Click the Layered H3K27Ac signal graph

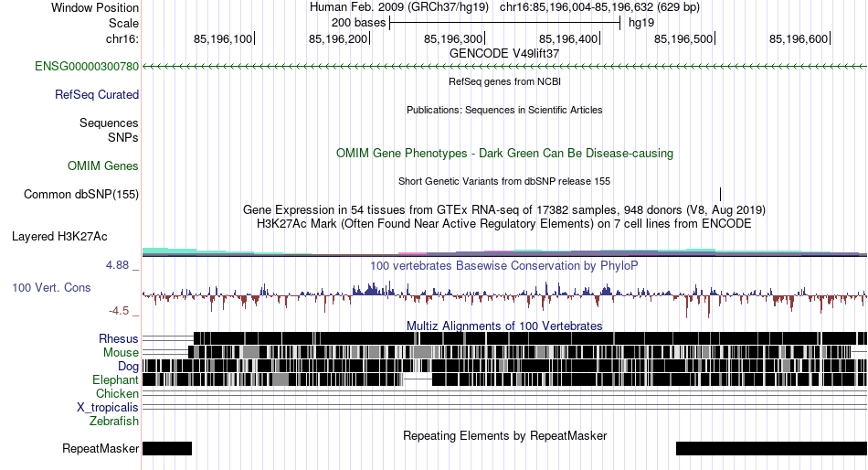pos(504,252)
